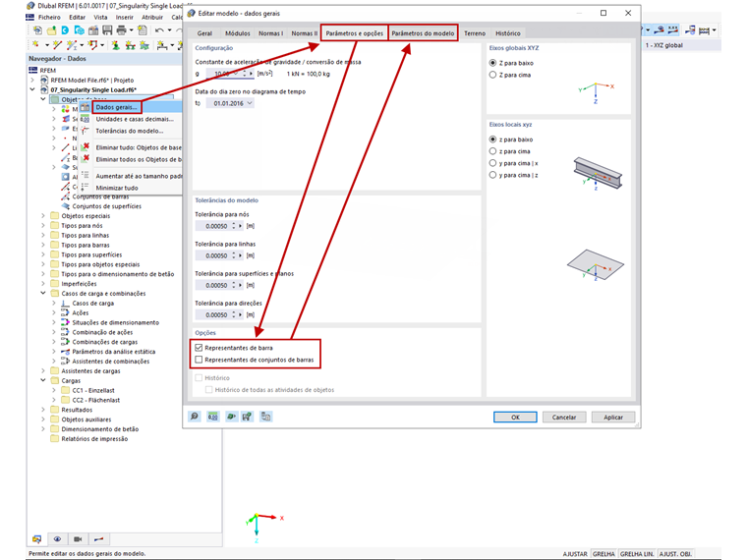Click the Save (floppy disk) toolbar icon

tap(108, 30)
